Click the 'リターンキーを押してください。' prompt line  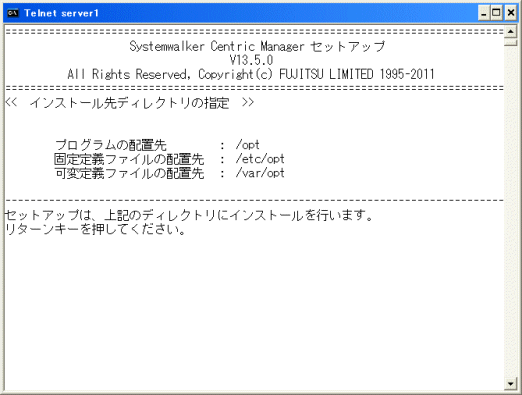click(x=95, y=229)
